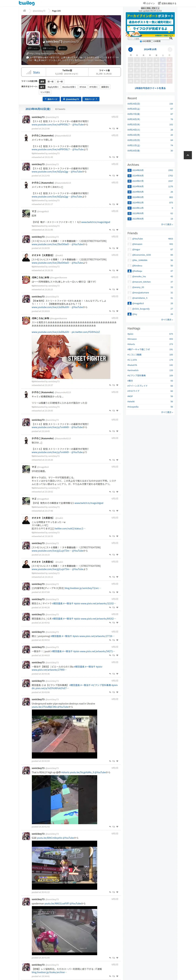Viewport: 196px width, 980px height.
Task: Click the Stats bar chart icon
Action: coord(29,72)
